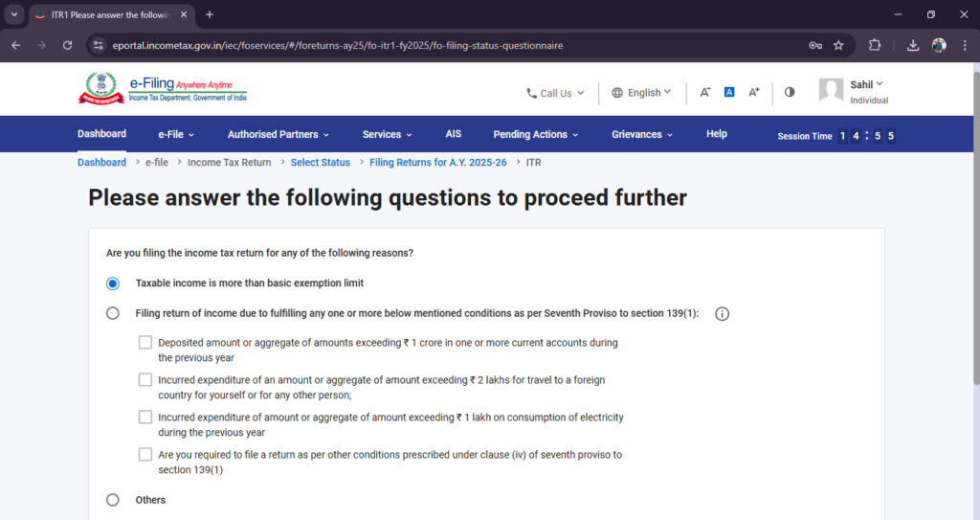The image size is (980, 520).
Task: Follow the Select Status breadcrumb link
Action: coord(320,162)
